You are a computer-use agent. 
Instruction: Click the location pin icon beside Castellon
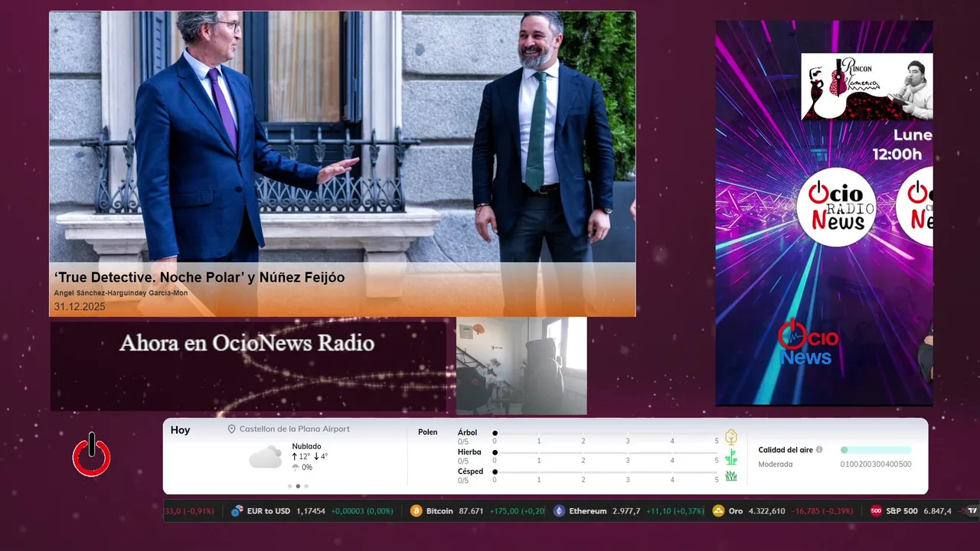point(231,429)
